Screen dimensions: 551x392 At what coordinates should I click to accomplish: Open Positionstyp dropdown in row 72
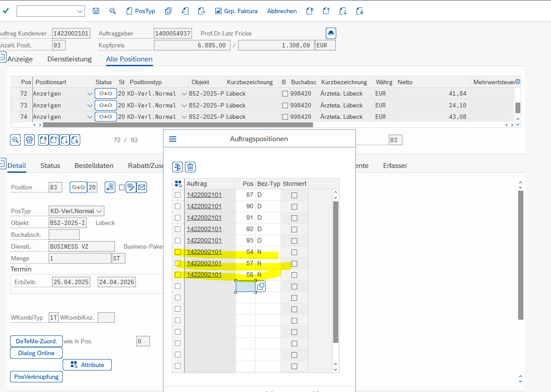point(184,93)
